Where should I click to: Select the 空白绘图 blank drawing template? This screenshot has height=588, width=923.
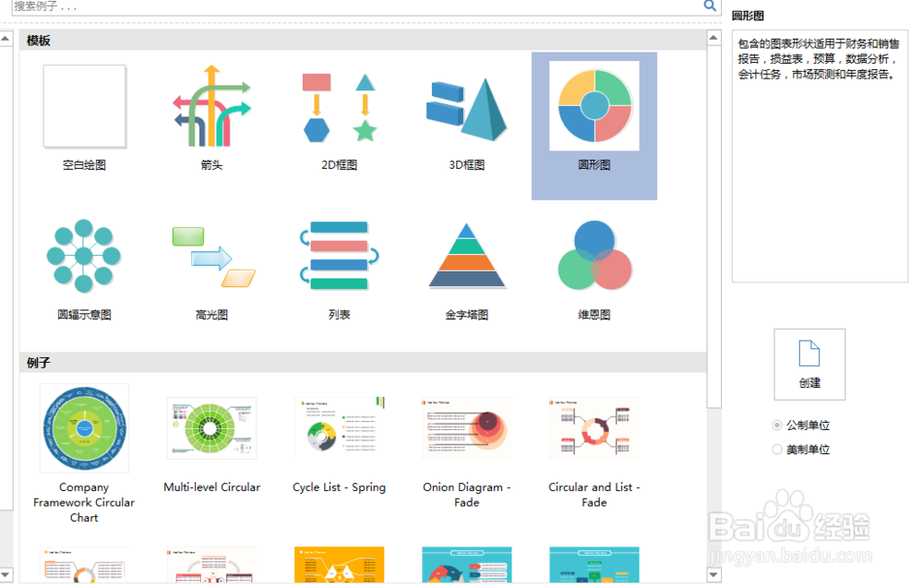tap(84, 106)
